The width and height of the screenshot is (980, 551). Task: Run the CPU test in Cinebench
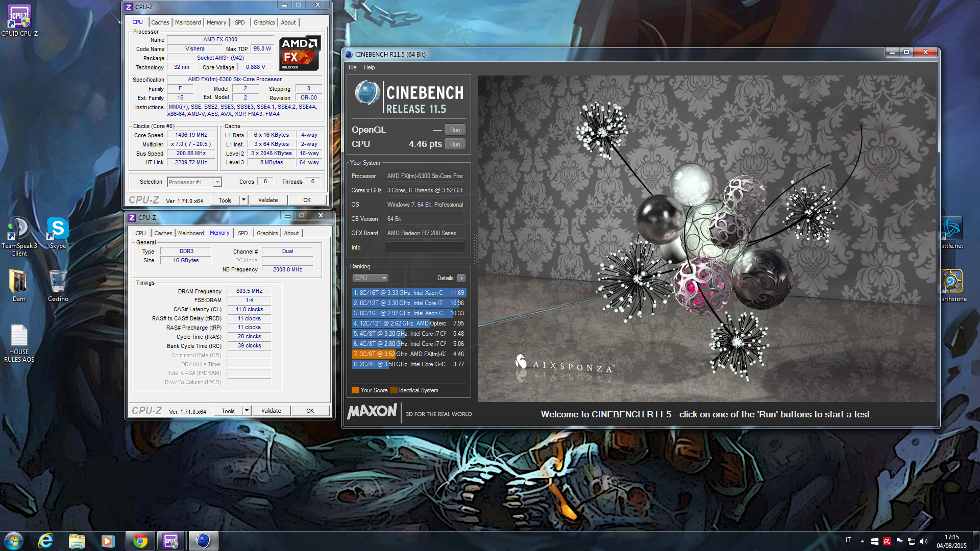(455, 144)
